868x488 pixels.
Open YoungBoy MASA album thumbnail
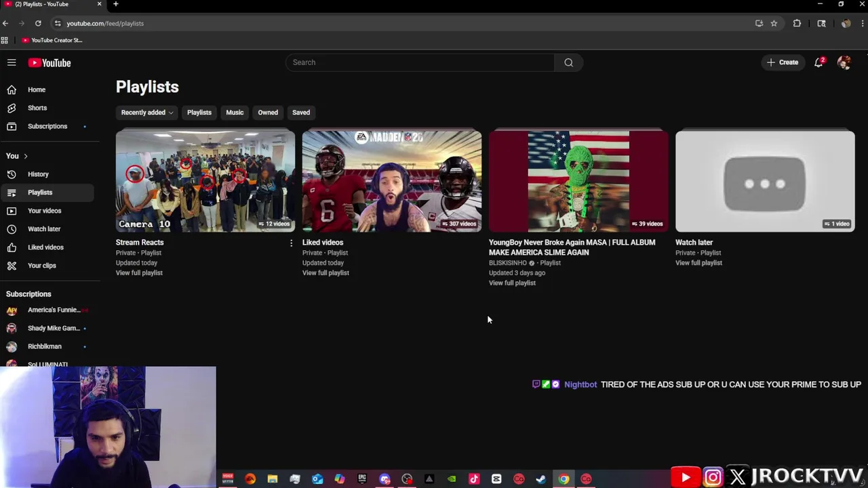578,181
